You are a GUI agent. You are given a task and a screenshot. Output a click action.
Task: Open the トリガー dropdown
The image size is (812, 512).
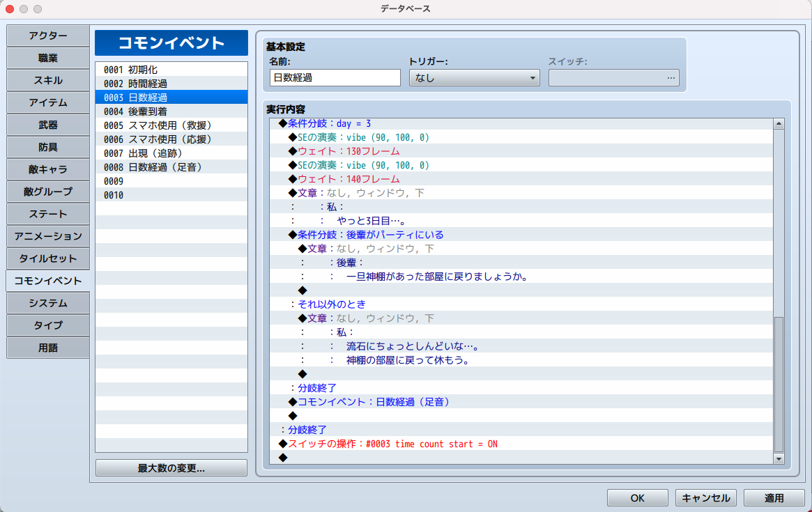(474, 78)
